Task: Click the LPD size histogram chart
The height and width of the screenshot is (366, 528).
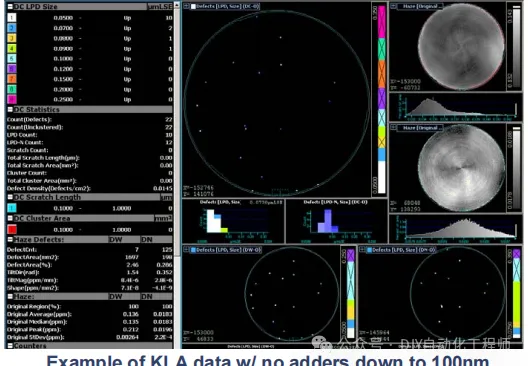Action: click(x=233, y=221)
